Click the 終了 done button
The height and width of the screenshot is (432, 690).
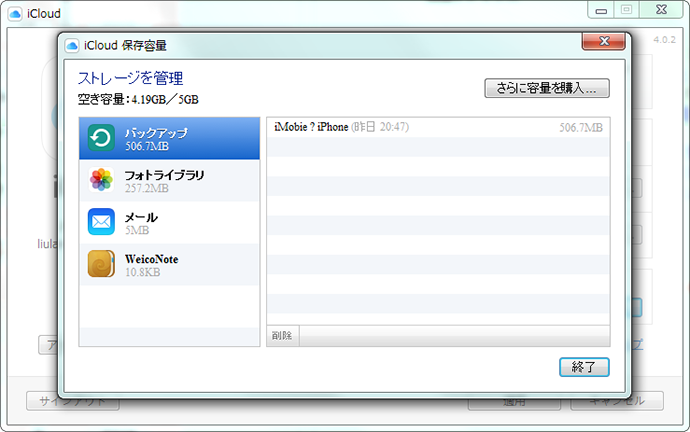tap(584, 367)
